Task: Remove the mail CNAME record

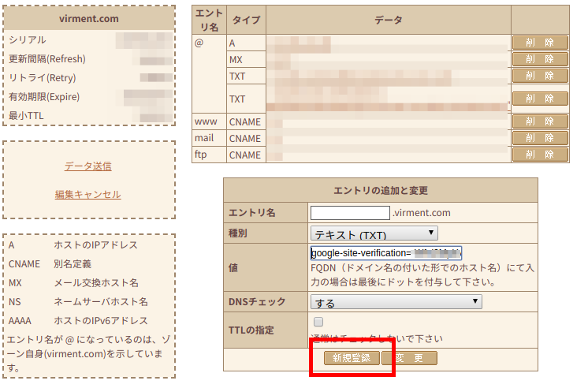Action: (540, 138)
